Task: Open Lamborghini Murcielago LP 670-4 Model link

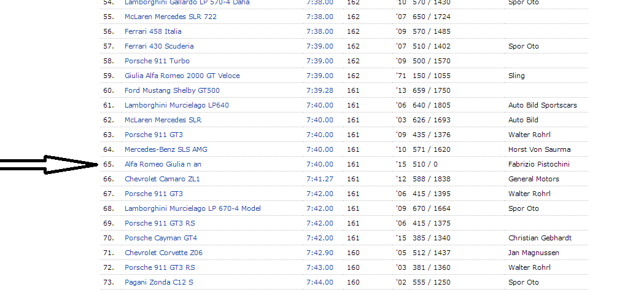Action: coord(193,209)
